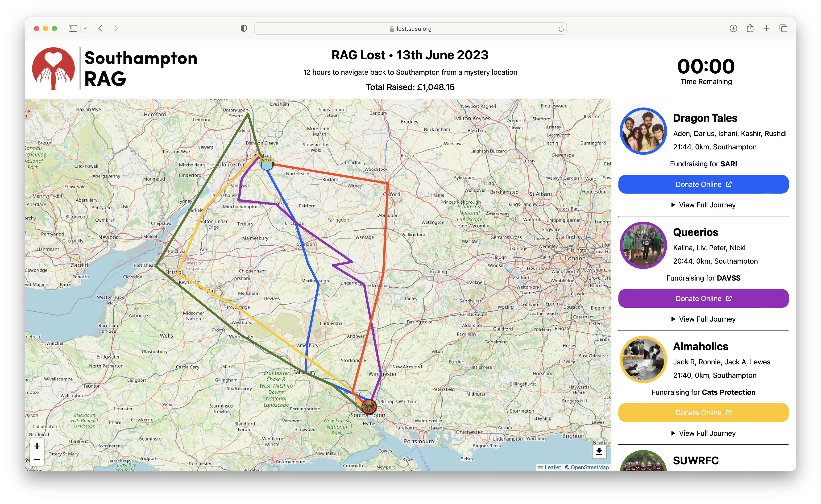Expand Dragon Tales full journey
This screenshot has height=504, width=821.
(703, 205)
